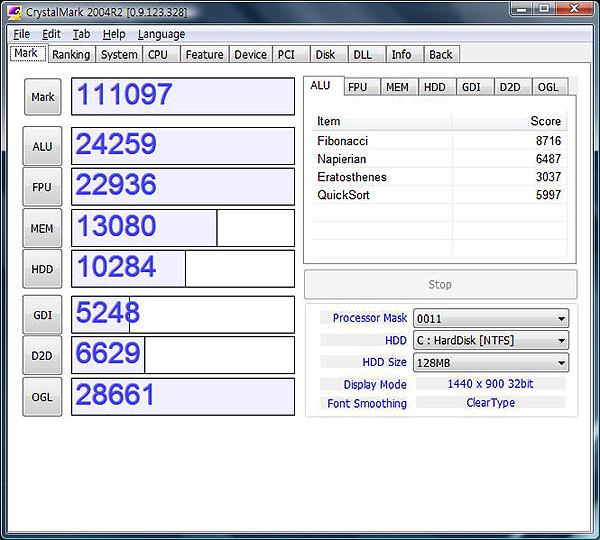Run the D2D benchmark button
This screenshot has width=600, height=540.
(42, 356)
